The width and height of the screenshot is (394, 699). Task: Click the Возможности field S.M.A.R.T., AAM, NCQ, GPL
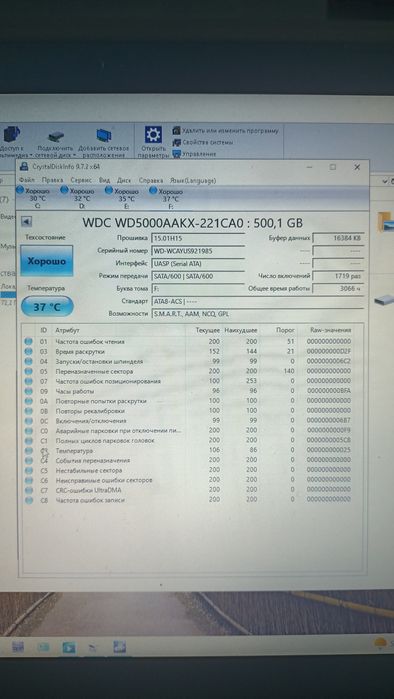point(258,313)
